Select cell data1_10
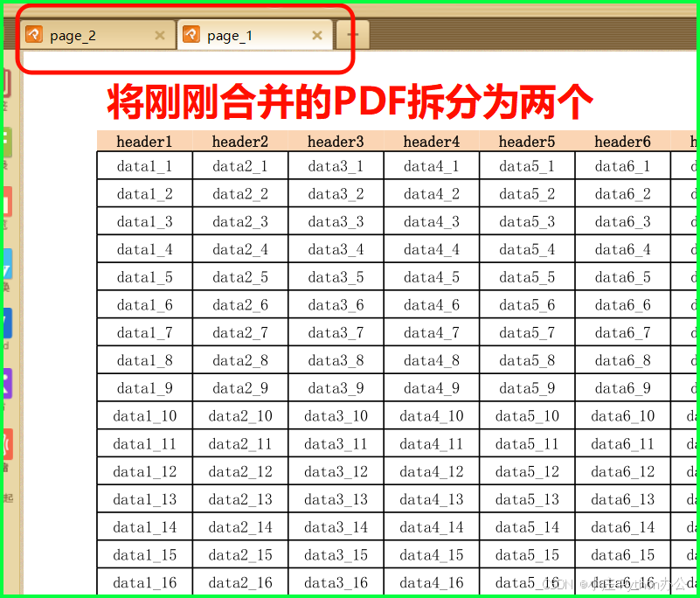Screen dimensions: 700x598 click(145, 416)
